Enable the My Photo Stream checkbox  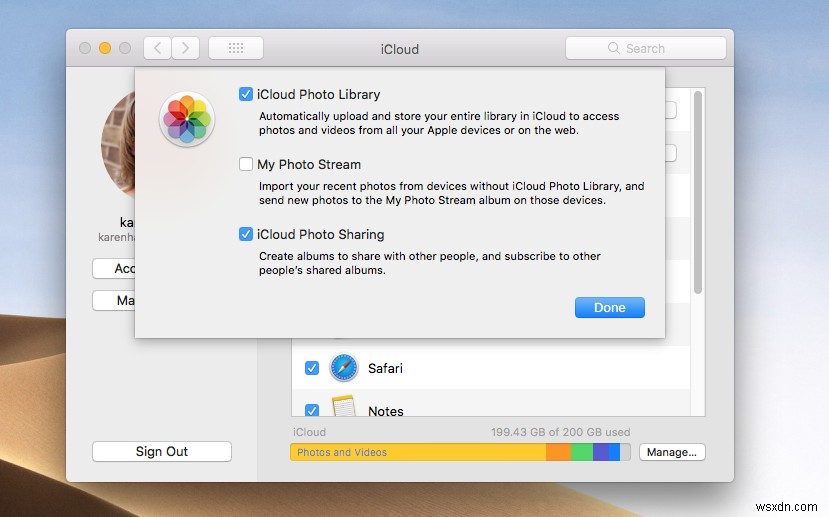[246, 165]
